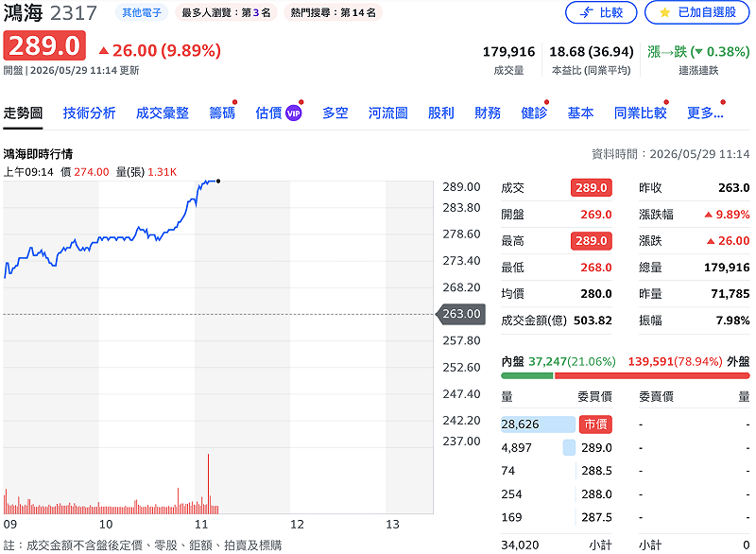The width and height of the screenshot is (756, 554).
Task: Click the purple VIP badge icon
Action: [x=293, y=113]
